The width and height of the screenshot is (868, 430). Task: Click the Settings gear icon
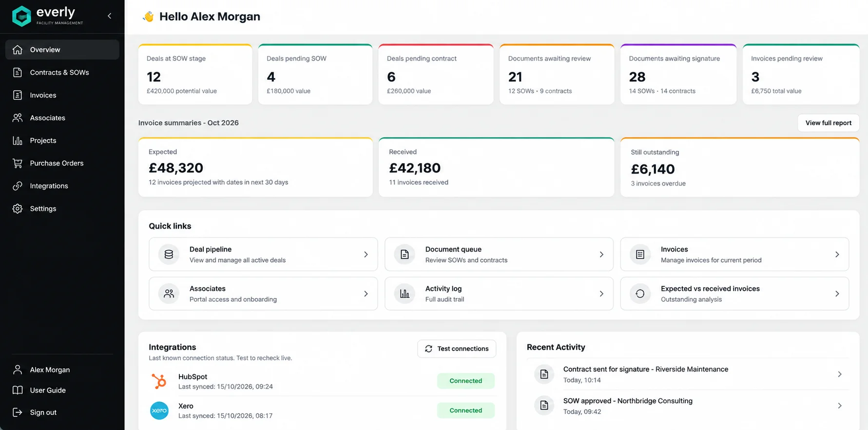(x=18, y=208)
